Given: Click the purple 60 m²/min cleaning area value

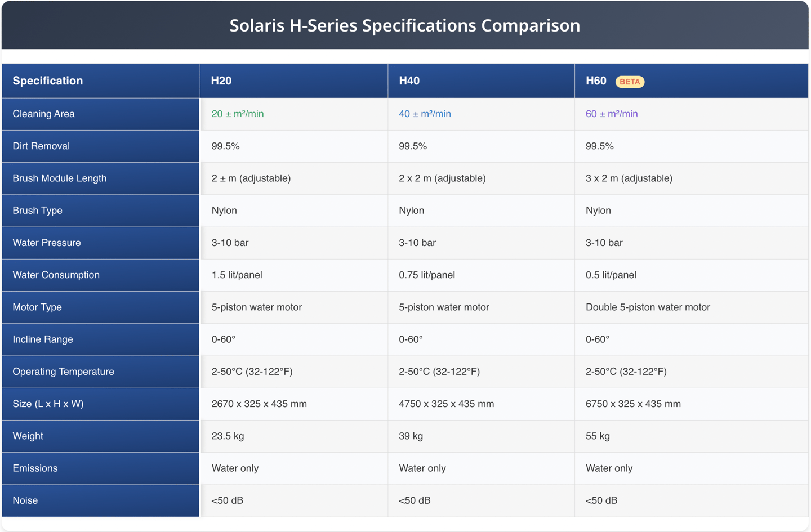Looking at the screenshot, I should pyautogui.click(x=612, y=114).
